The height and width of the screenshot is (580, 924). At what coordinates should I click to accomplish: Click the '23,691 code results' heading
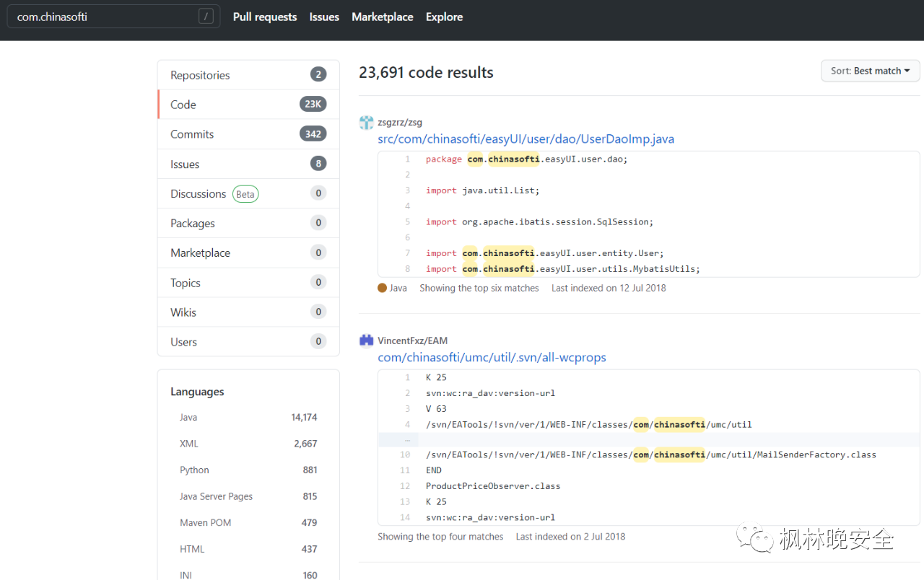click(x=426, y=72)
